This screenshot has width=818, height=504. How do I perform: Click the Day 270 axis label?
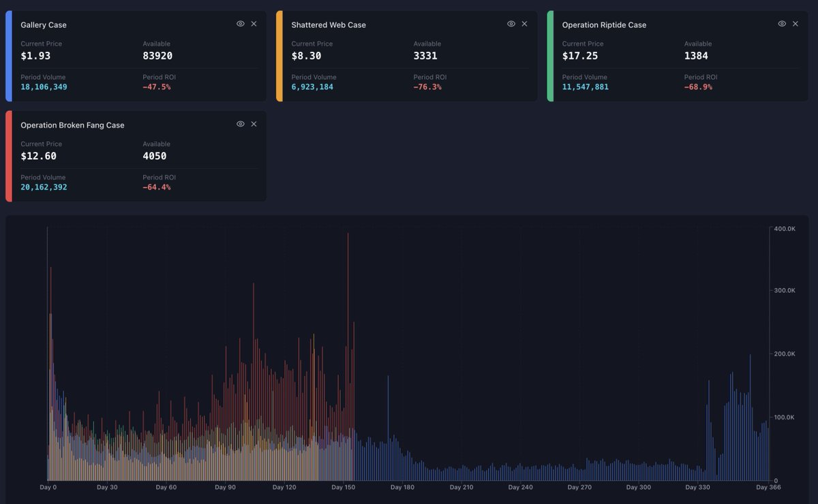point(579,488)
